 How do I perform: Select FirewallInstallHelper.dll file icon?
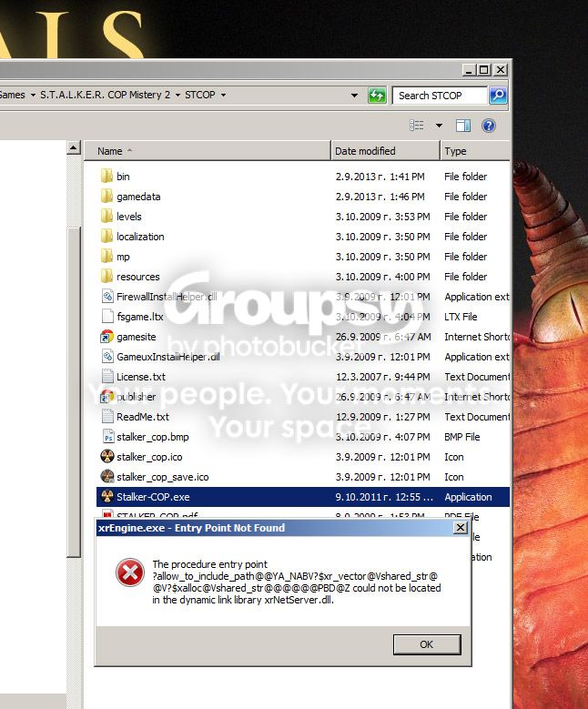tap(107, 296)
